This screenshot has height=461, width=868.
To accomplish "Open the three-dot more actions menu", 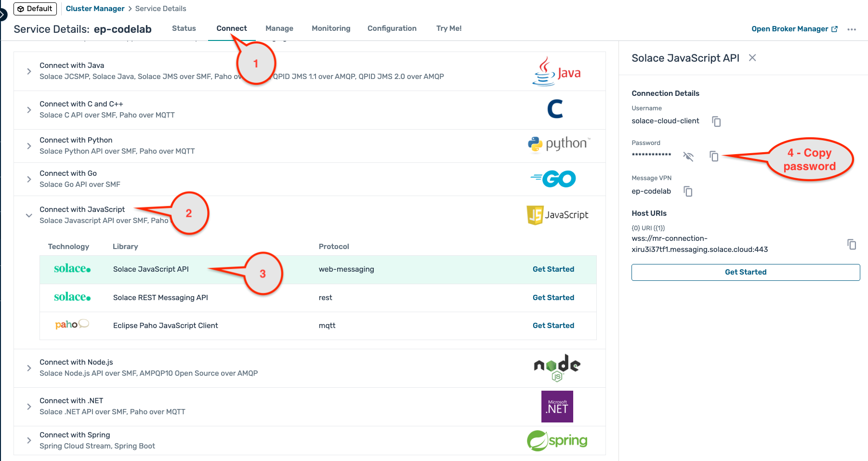I will (852, 29).
